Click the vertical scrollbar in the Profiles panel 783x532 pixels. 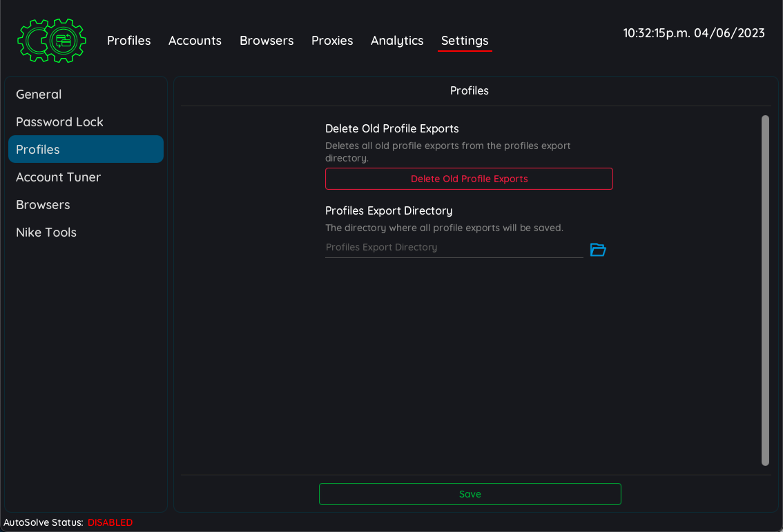pos(766,290)
